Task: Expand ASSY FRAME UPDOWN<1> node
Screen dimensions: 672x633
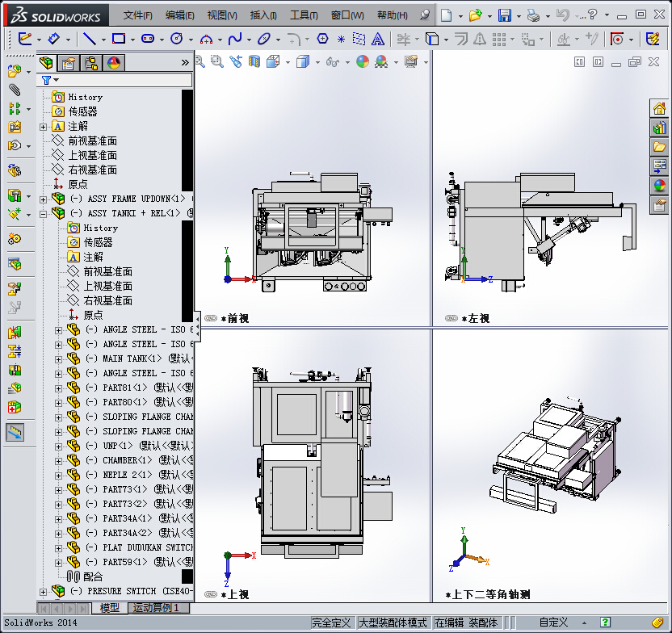Action: tap(43, 199)
